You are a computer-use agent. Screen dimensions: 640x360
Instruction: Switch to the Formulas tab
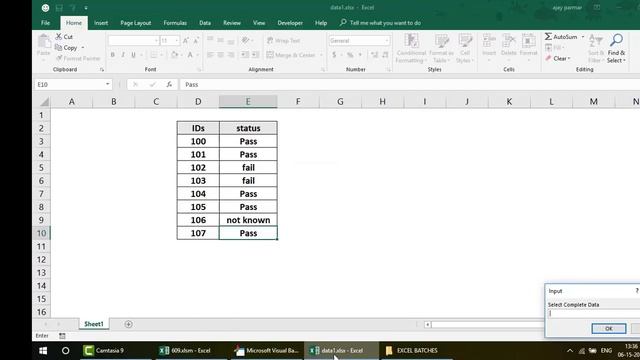point(175,23)
